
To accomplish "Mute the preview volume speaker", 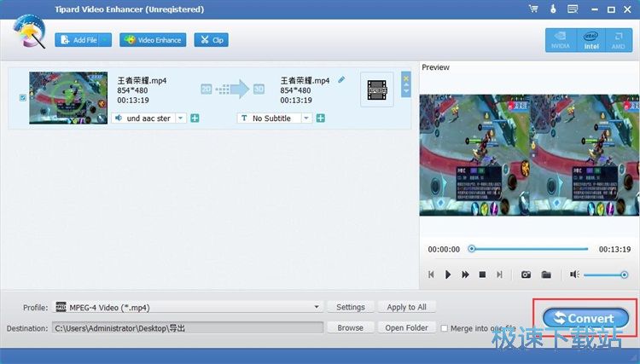I will [x=574, y=274].
